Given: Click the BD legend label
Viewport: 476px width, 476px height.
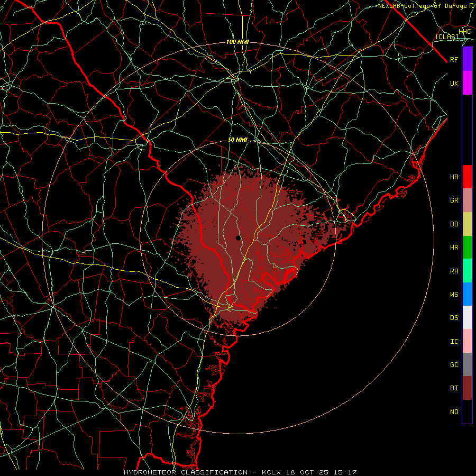Looking at the screenshot, I should tap(454, 224).
